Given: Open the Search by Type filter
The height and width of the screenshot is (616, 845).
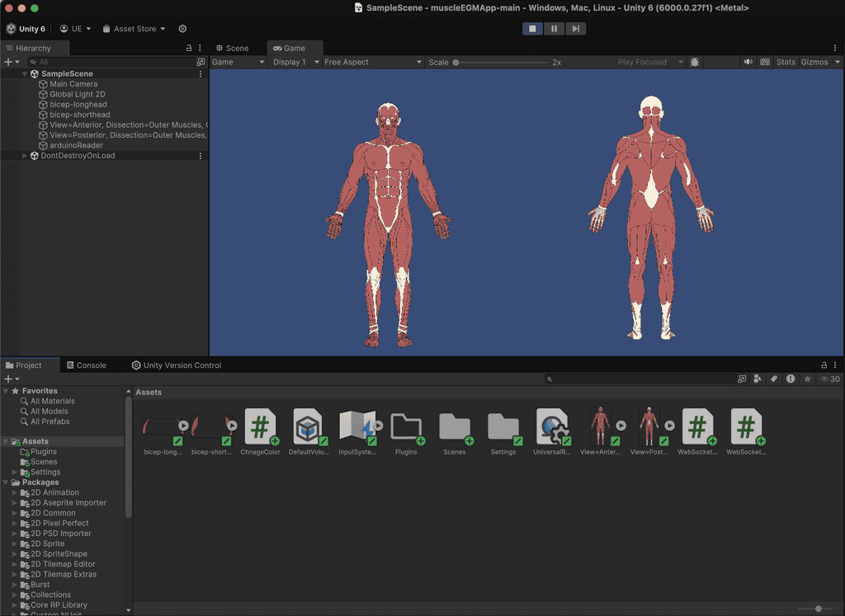Looking at the screenshot, I should (x=758, y=379).
